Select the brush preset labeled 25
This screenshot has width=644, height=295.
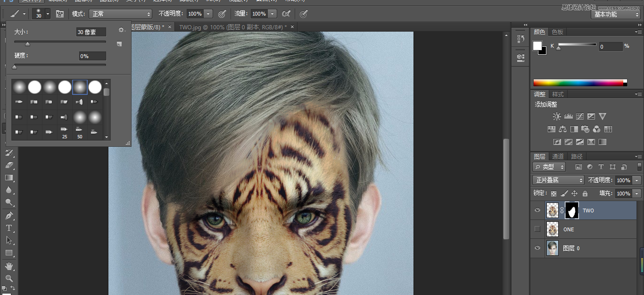coord(65,132)
